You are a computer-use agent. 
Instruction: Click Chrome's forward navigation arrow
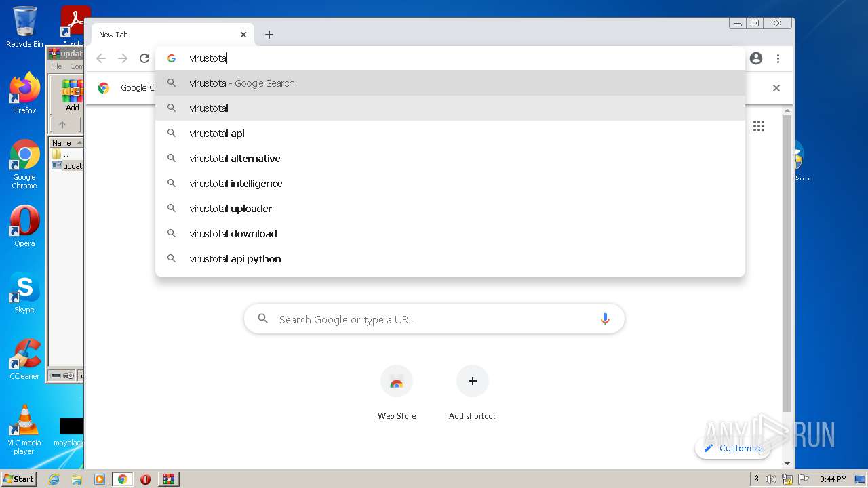pos(123,58)
